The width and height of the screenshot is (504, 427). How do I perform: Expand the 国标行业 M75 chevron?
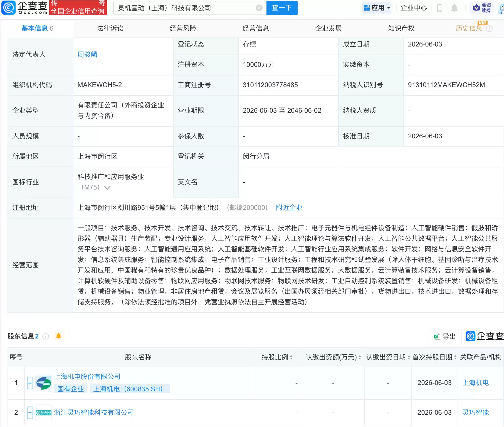point(107,188)
